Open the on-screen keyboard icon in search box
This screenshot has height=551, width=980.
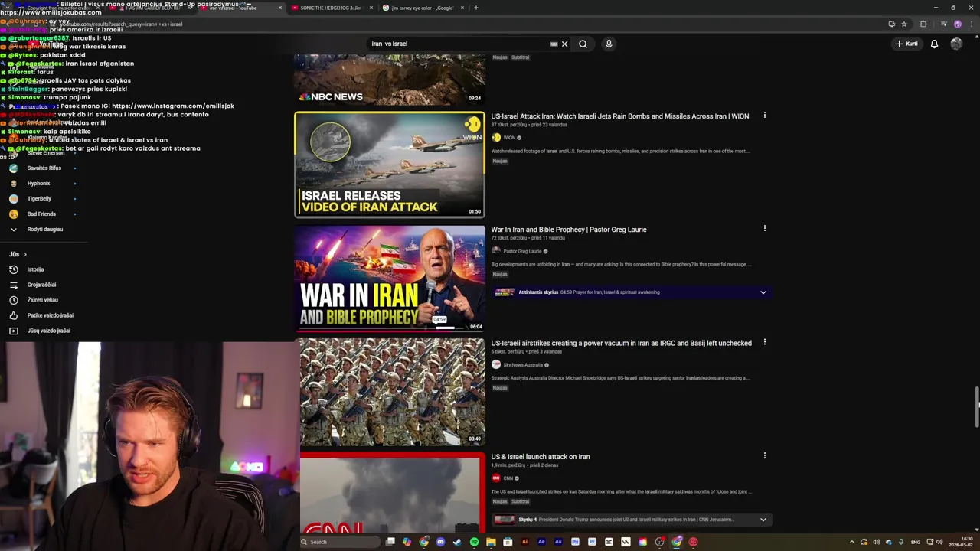(554, 44)
